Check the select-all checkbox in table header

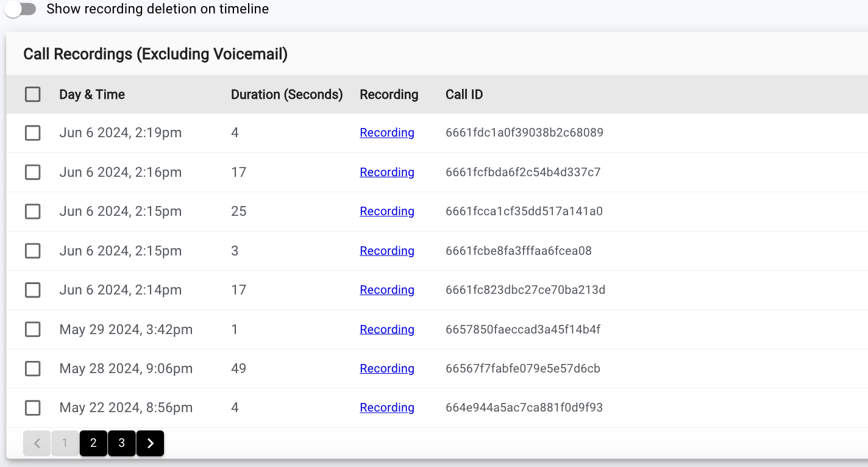pyautogui.click(x=33, y=94)
